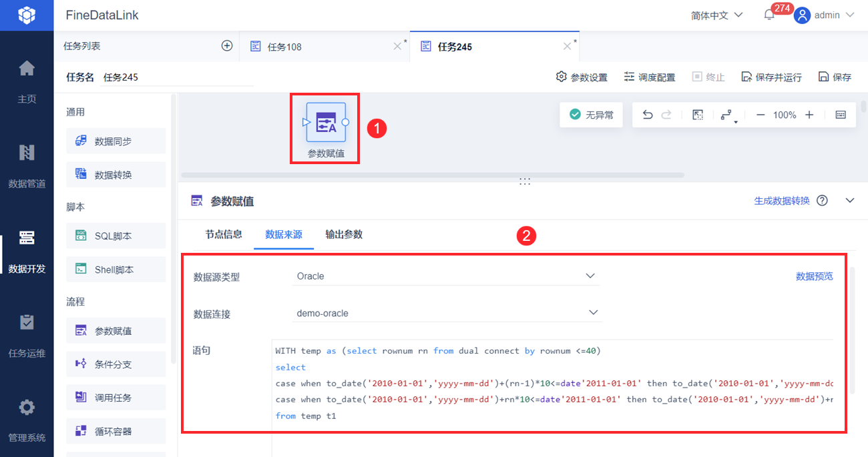Click the 数据同步 component icon
This screenshot has height=457, width=868.
point(81,141)
